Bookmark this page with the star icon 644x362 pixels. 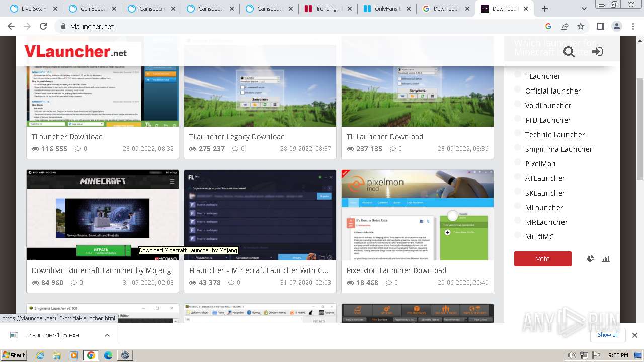click(x=581, y=27)
